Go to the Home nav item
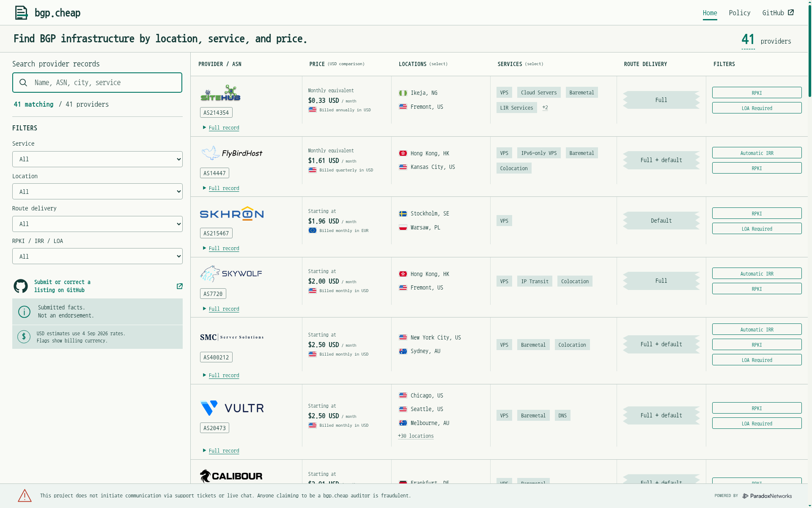The width and height of the screenshot is (812, 508). (710, 13)
